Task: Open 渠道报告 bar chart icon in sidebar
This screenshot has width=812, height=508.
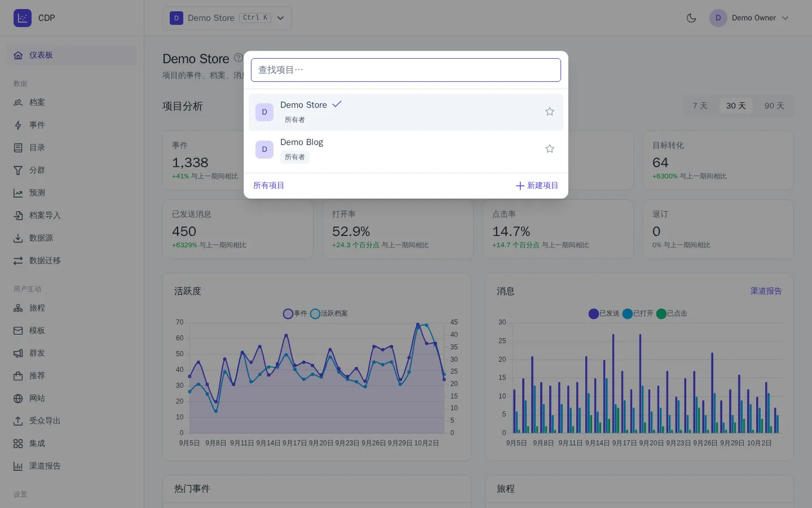Action: (x=18, y=466)
